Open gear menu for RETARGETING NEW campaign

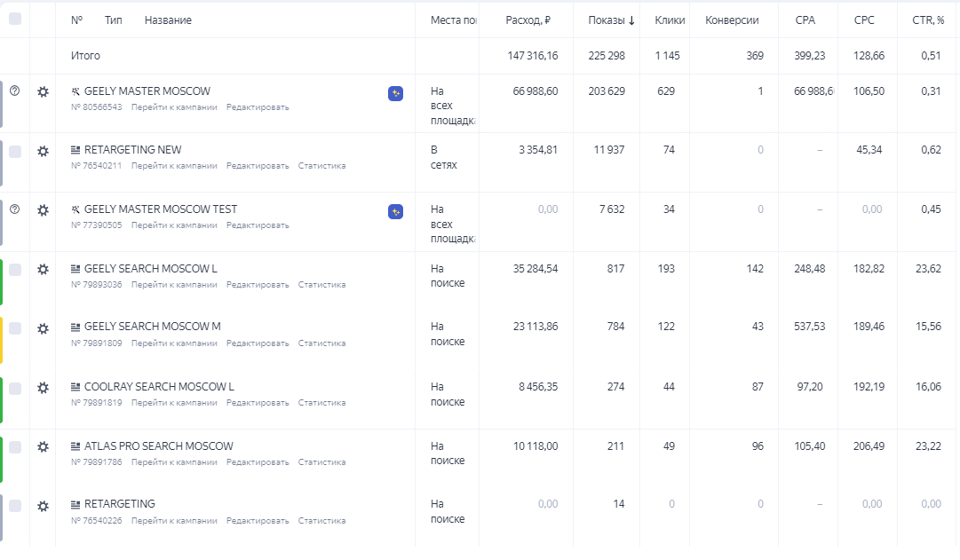43,152
